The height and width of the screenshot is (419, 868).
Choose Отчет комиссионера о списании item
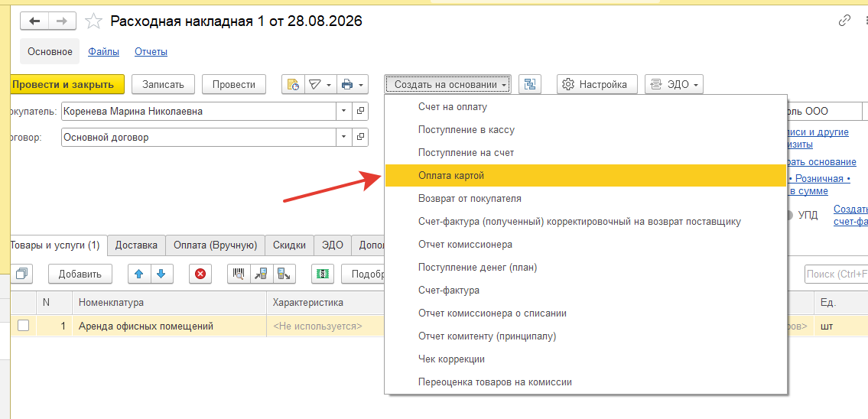(586, 313)
